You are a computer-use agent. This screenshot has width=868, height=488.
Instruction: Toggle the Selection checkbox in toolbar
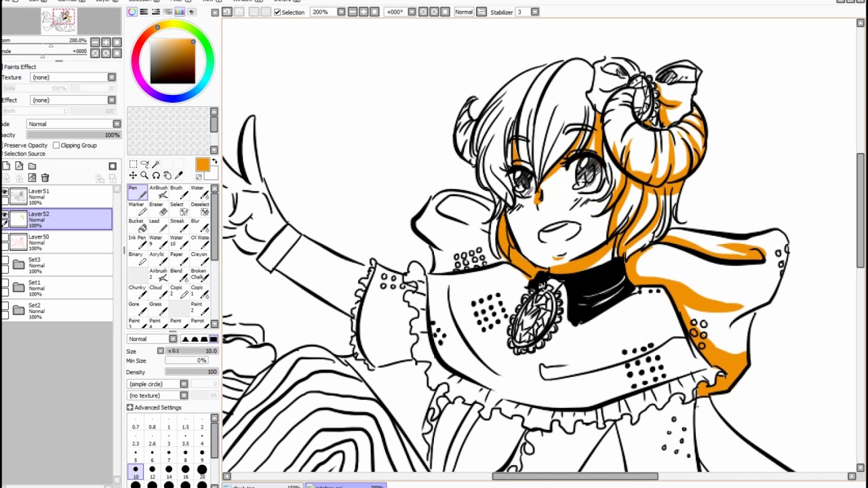(277, 12)
